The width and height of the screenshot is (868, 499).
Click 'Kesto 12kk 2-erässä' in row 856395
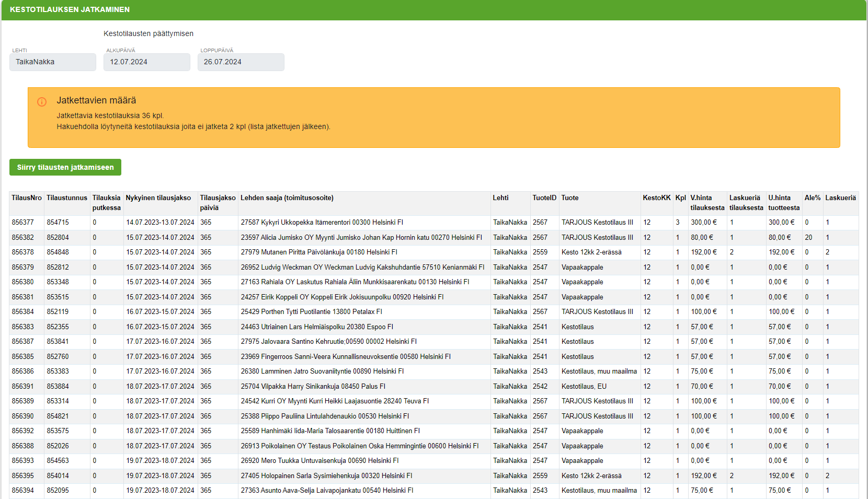tap(592, 475)
